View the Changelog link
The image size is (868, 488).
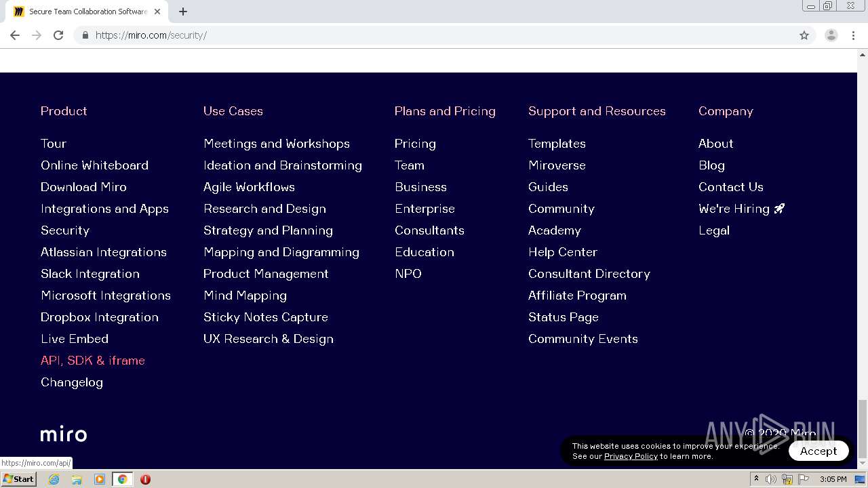click(x=72, y=382)
